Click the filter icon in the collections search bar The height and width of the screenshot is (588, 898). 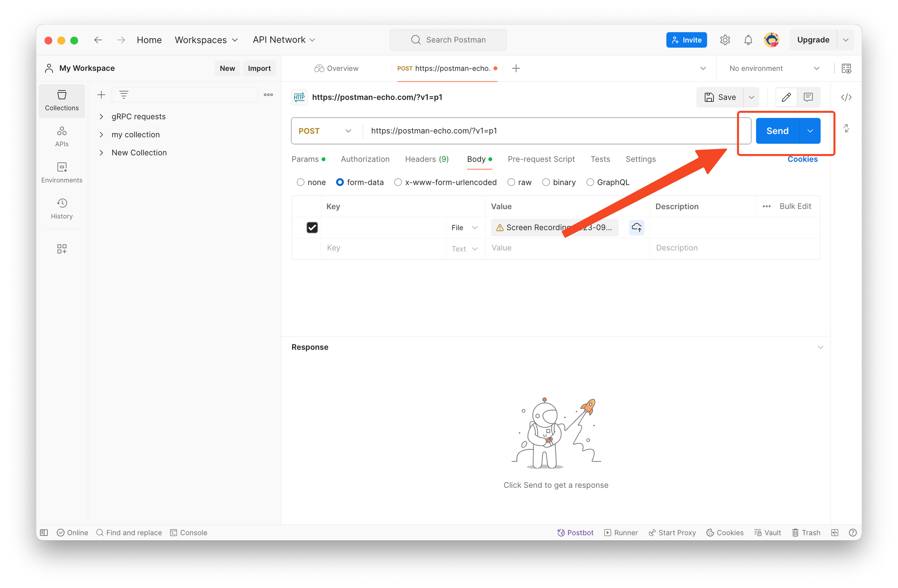[x=124, y=95]
